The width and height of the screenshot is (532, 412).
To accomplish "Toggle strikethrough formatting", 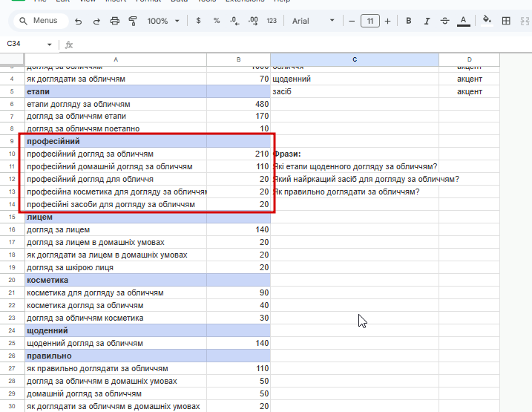I will click(x=444, y=21).
